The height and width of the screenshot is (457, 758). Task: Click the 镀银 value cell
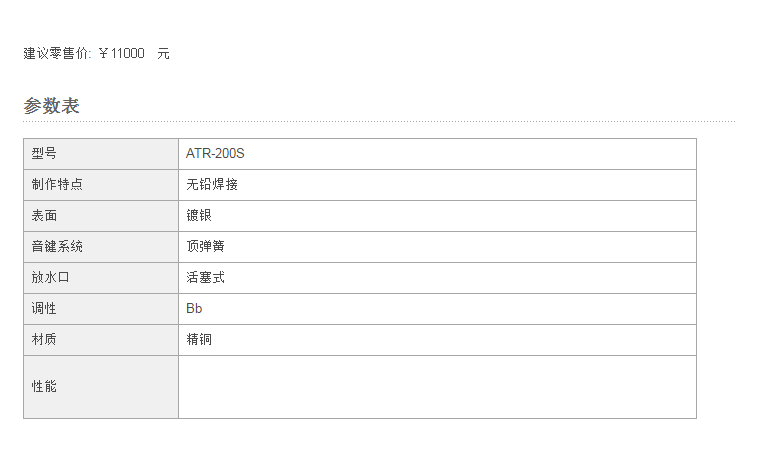pos(199,216)
